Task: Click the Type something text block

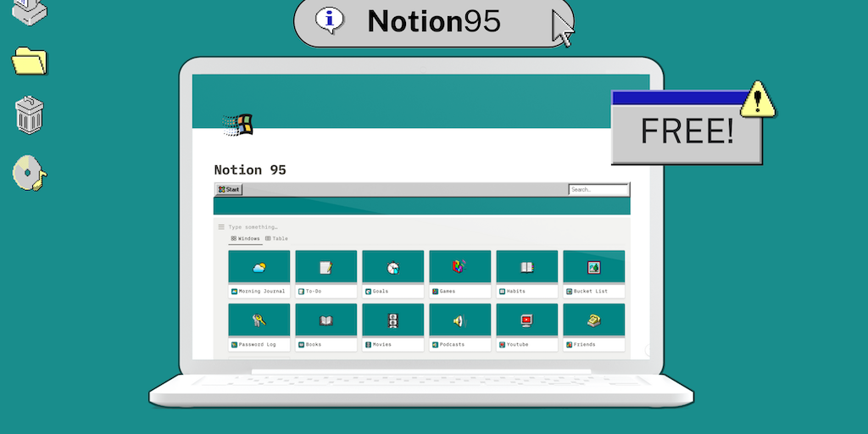Action: click(253, 227)
